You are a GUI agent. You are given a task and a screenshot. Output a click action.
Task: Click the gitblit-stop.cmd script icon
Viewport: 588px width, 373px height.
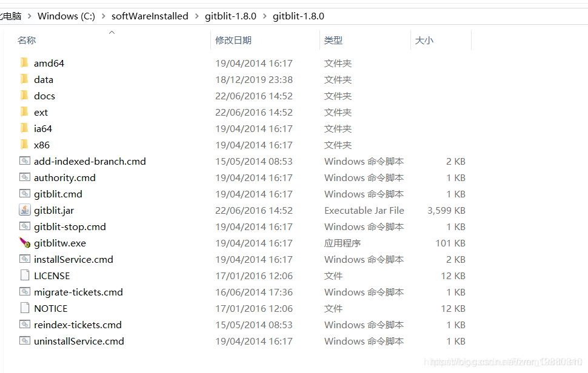pyautogui.click(x=25, y=226)
